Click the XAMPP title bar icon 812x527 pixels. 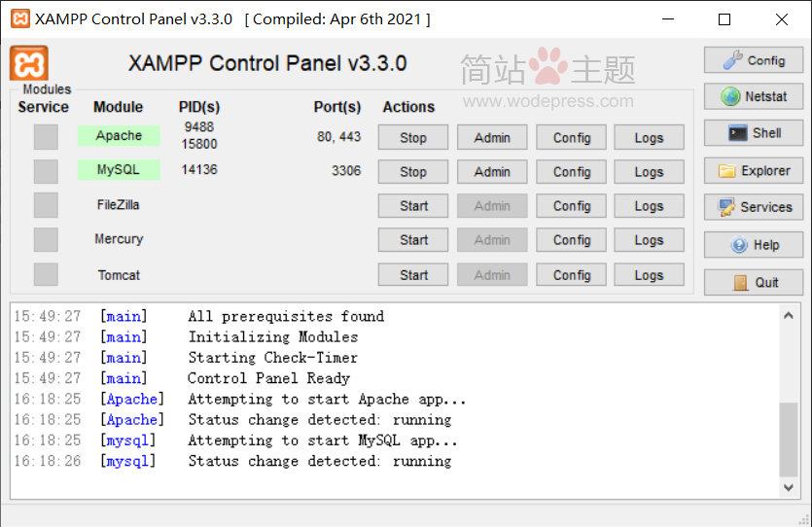19,19
